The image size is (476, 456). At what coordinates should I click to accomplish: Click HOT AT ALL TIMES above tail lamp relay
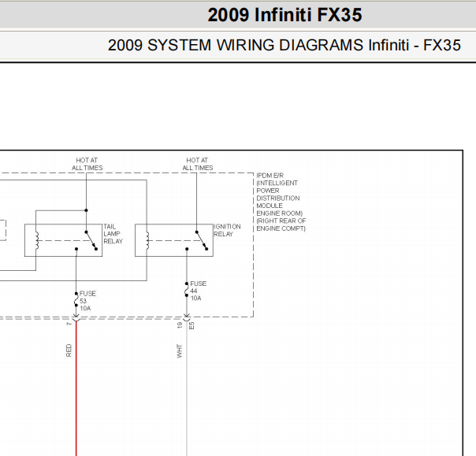pos(87,164)
